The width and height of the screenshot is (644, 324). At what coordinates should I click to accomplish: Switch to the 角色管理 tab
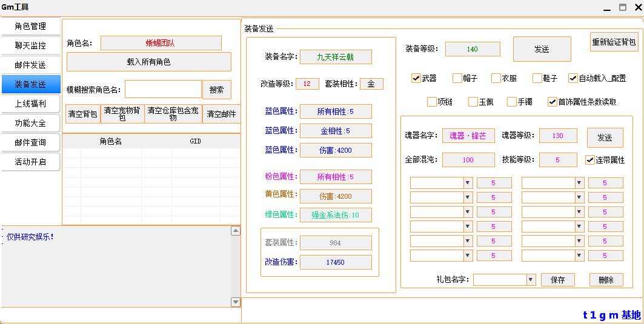tap(30, 27)
